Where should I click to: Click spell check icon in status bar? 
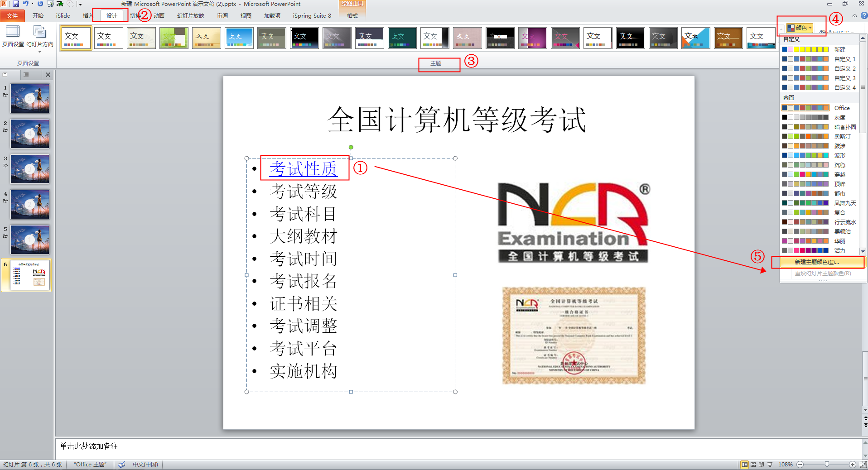click(121, 465)
